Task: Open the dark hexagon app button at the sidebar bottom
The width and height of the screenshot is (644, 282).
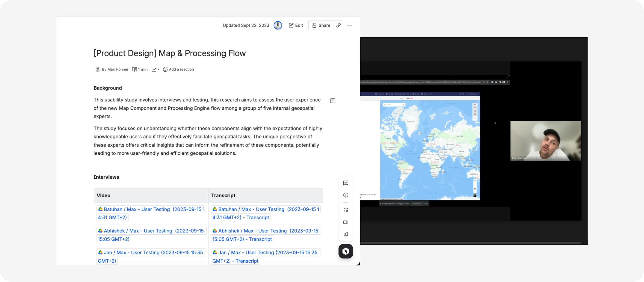Action: 346,251
